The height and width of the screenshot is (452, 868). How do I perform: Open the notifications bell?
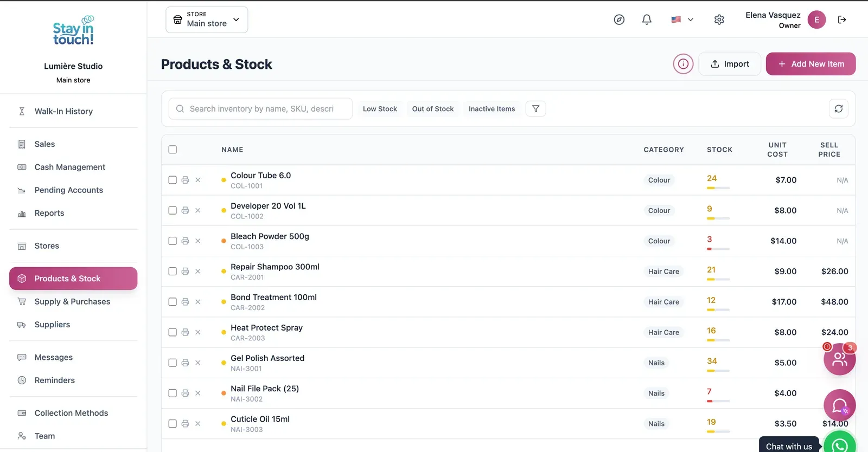pos(647,20)
